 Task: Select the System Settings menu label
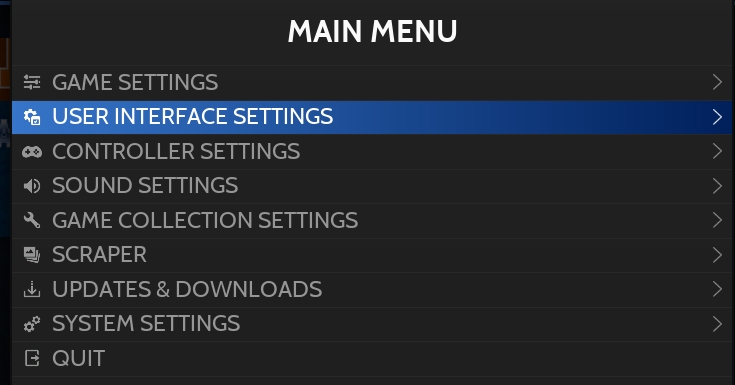pyautogui.click(x=146, y=324)
